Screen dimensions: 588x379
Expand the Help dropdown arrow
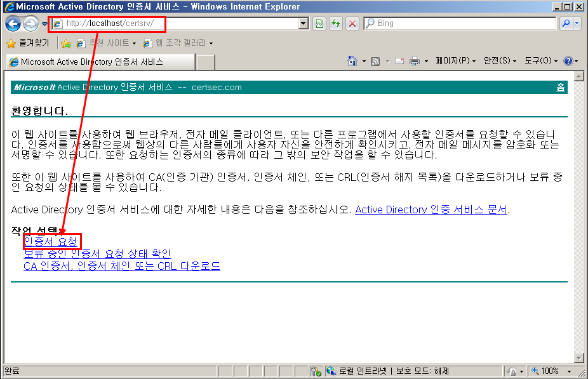[577, 61]
